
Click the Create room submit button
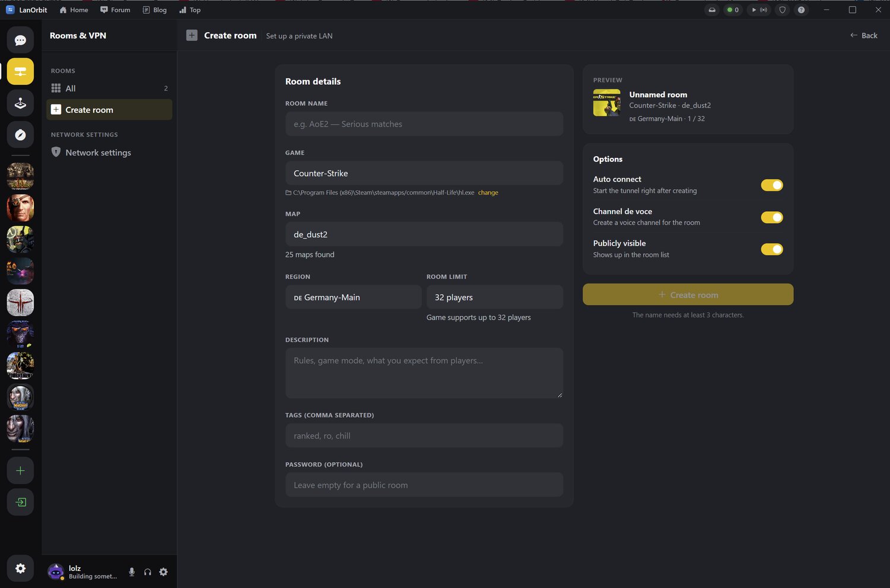tap(688, 294)
